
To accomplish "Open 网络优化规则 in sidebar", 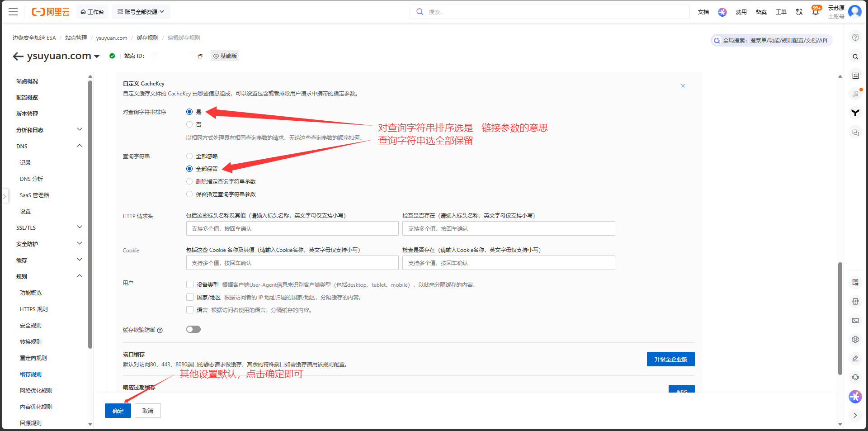I will [36, 390].
